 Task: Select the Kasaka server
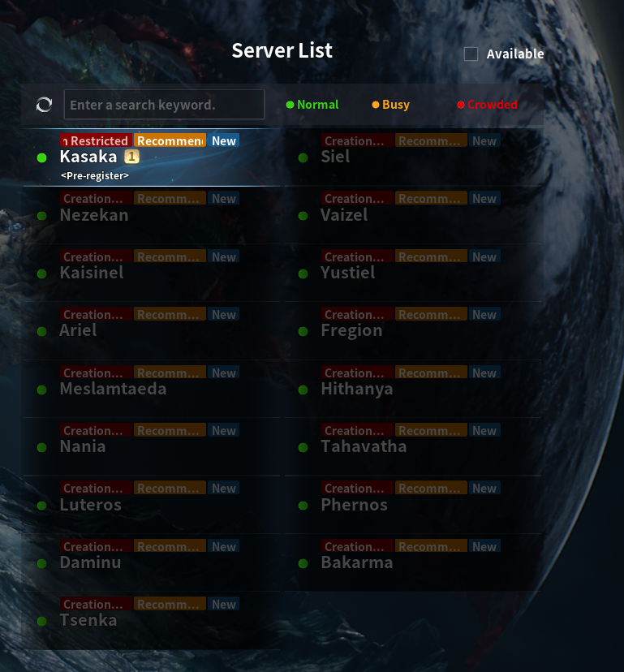pos(152,157)
